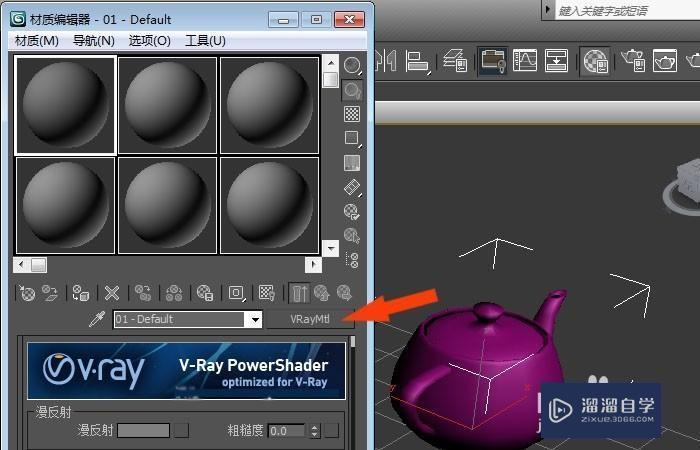Open Render Setup teapot icon
700x450 pixels.
click(633, 61)
